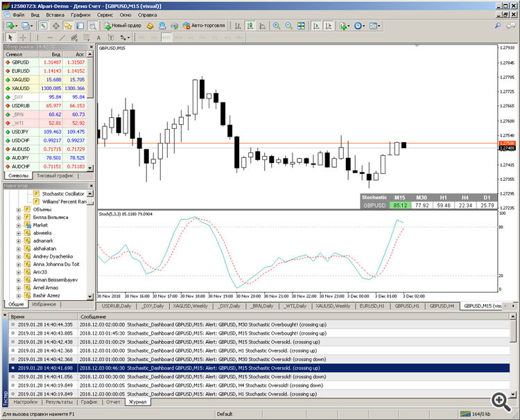Select the crosshair tool

(x=23, y=37)
